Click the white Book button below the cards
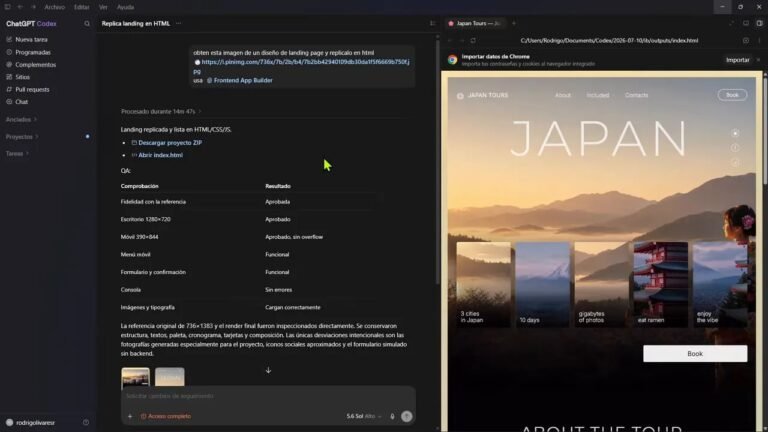 [x=695, y=354]
